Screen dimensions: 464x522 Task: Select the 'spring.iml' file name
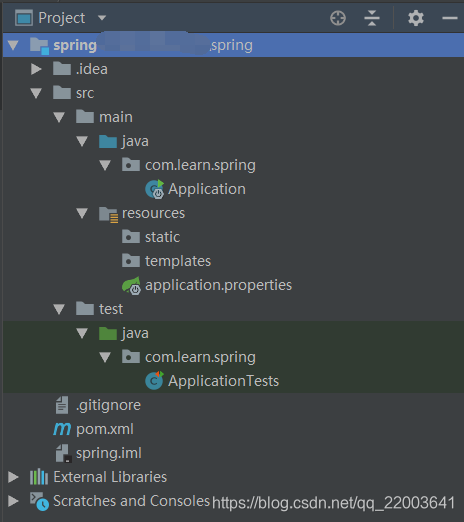pyautogui.click(x=109, y=453)
